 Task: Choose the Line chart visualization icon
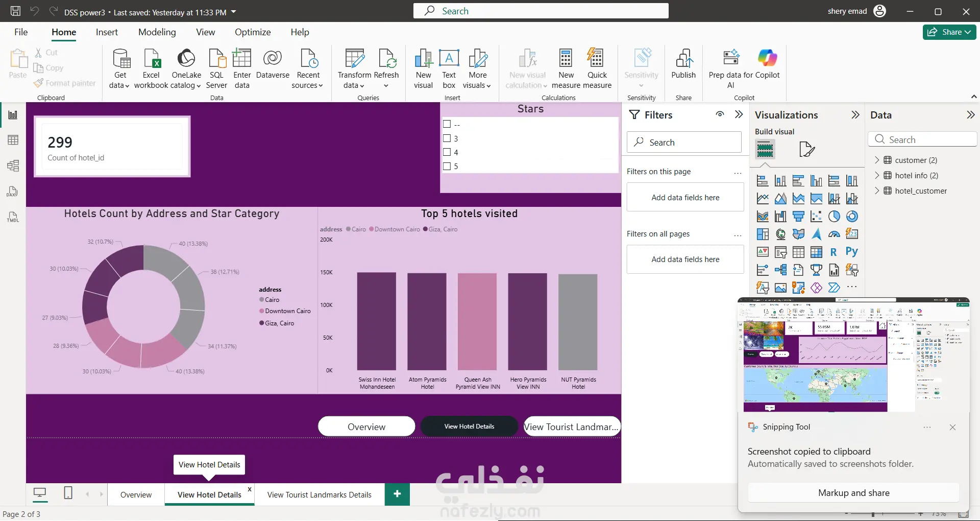(x=763, y=199)
